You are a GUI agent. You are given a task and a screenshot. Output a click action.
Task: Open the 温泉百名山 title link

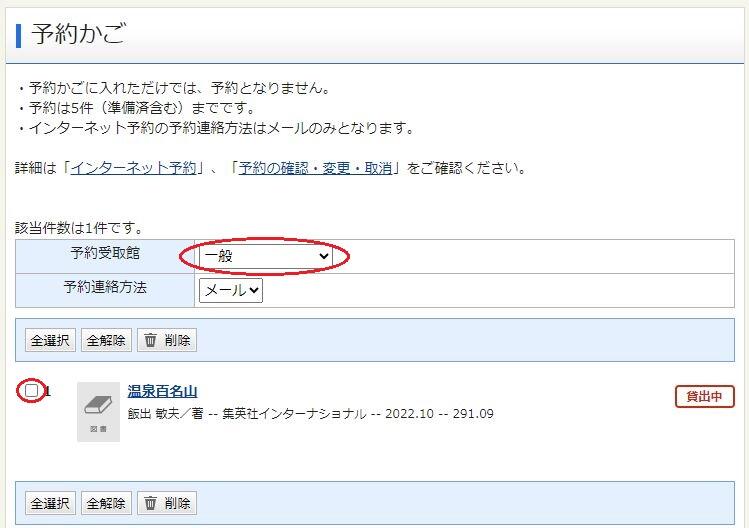pyautogui.click(x=162, y=391)
